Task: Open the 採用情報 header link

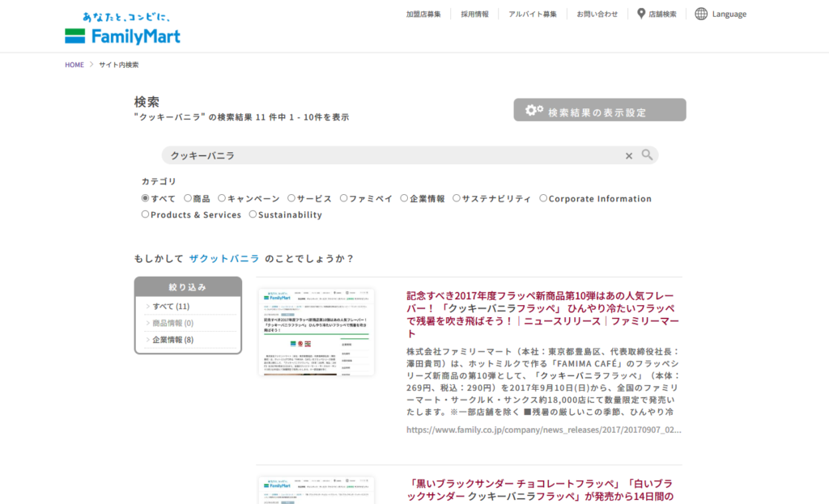Action: click(474, 15)
